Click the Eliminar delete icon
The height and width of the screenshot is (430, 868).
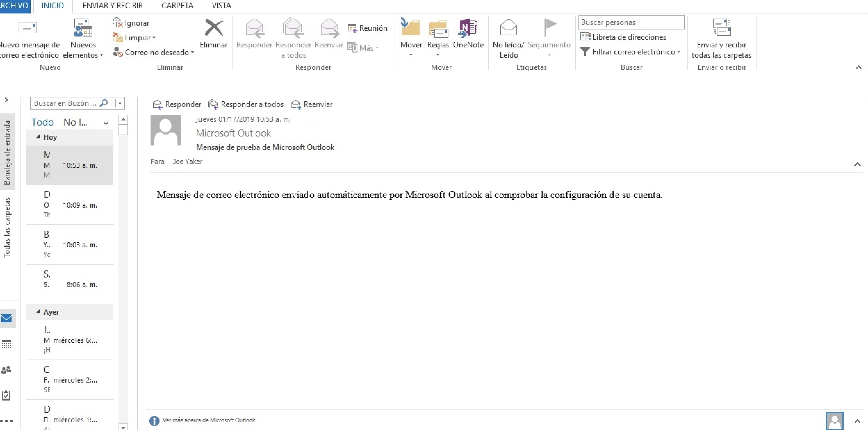[214, 28]
